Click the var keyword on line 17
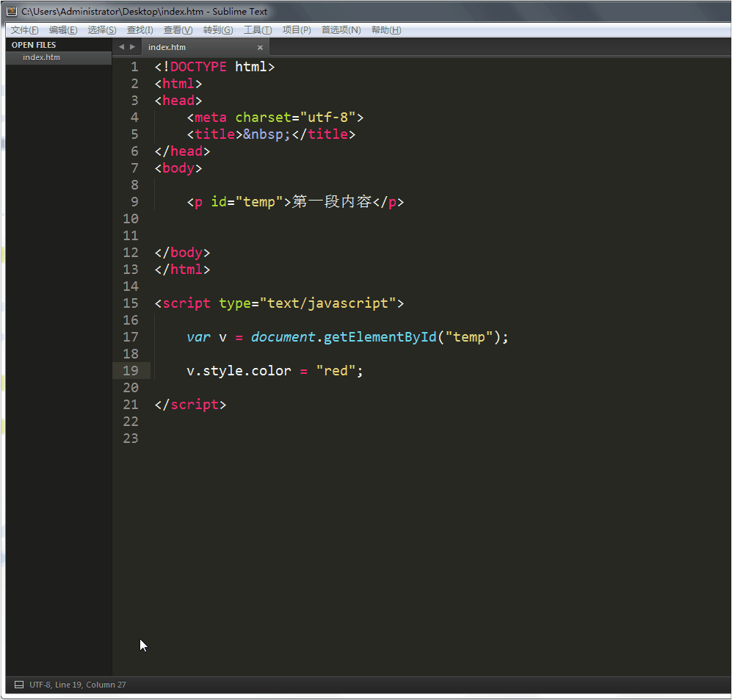This screenshot has width=732, height=700. point(198,337)
